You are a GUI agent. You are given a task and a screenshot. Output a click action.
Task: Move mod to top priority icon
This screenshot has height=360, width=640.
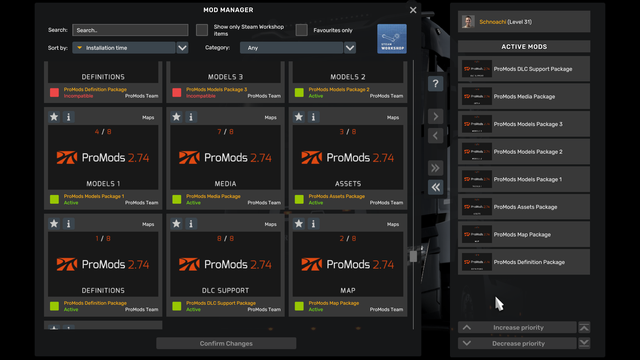(x=584, y=327)
